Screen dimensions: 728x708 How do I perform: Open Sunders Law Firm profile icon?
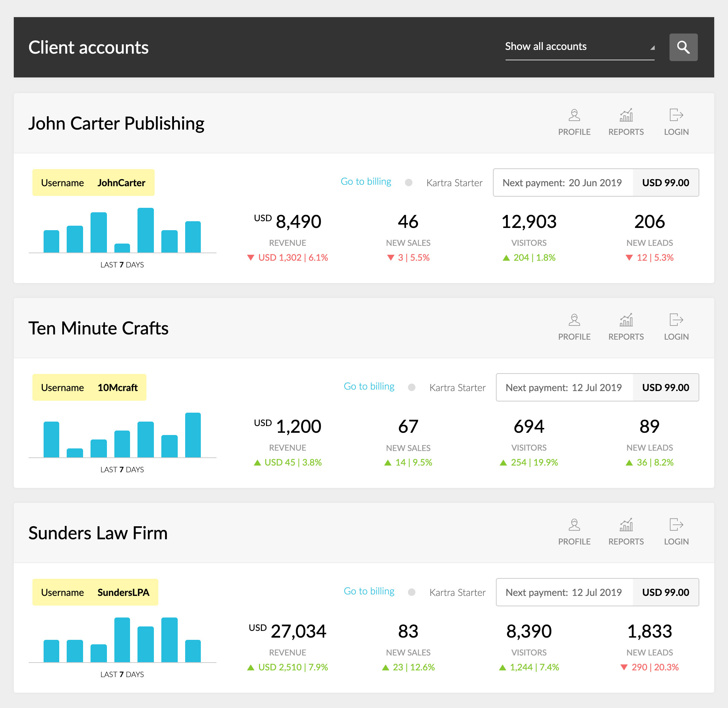pyautogui.click(x=574, y=525)
